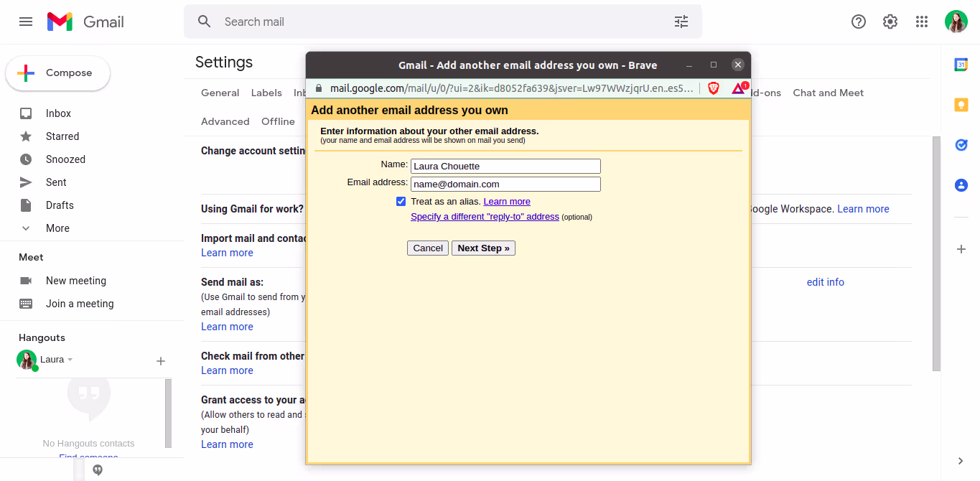Open the Chat and Meet settings tab
Image resolution: width=980 pixels, height=481 pixels.
click(829, 93)
